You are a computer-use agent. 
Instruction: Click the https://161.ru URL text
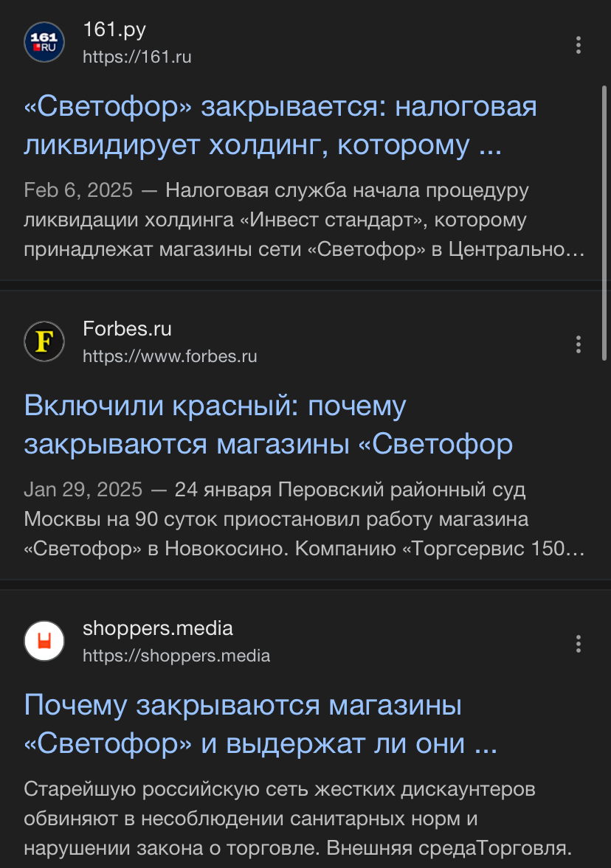tap(137, 57)
